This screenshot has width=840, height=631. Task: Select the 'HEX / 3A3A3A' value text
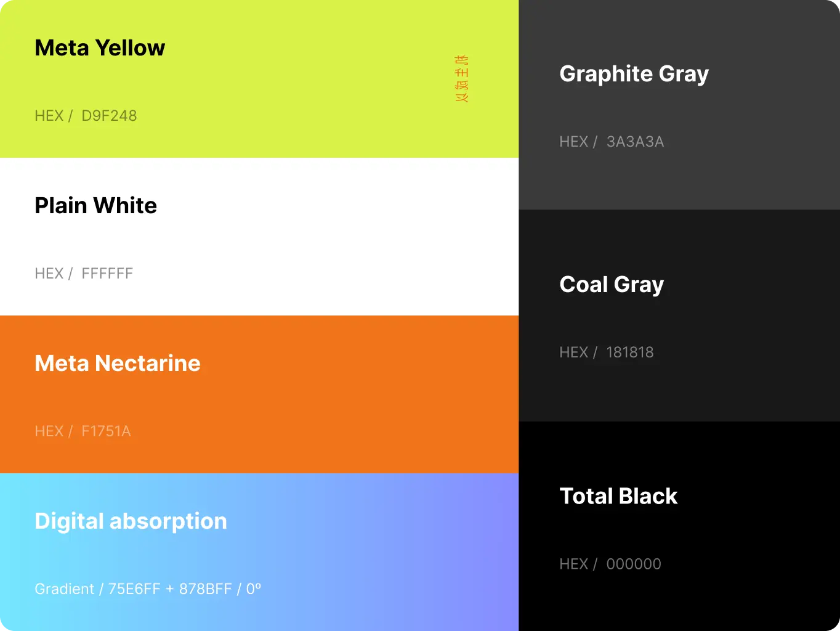coord(612,142)
